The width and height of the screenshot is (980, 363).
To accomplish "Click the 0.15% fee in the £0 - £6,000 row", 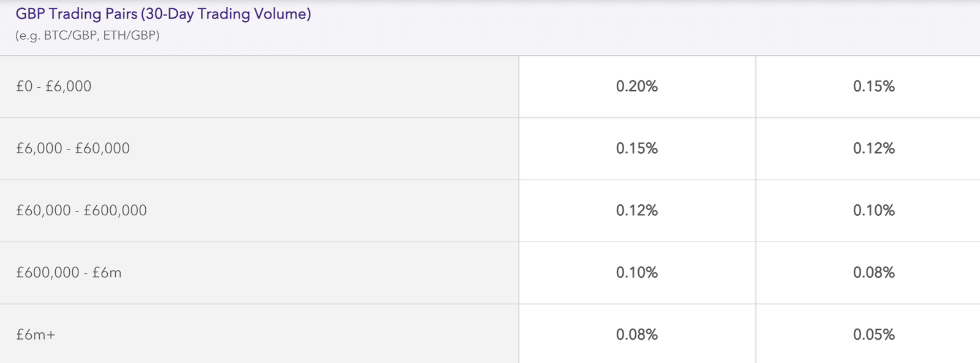I will pyautogui.click(x=874, y=86).
